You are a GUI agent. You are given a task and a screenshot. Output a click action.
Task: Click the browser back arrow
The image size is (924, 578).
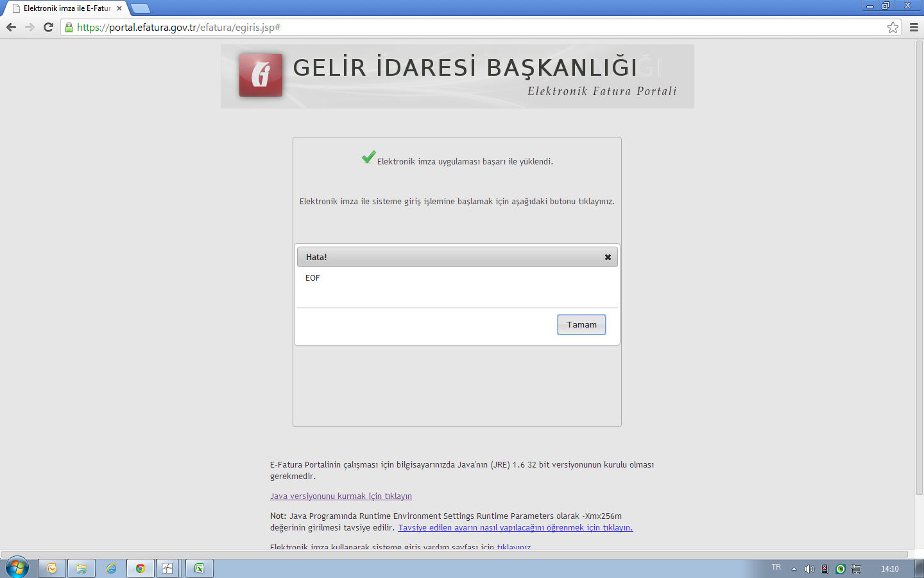[x=11, y=27]
